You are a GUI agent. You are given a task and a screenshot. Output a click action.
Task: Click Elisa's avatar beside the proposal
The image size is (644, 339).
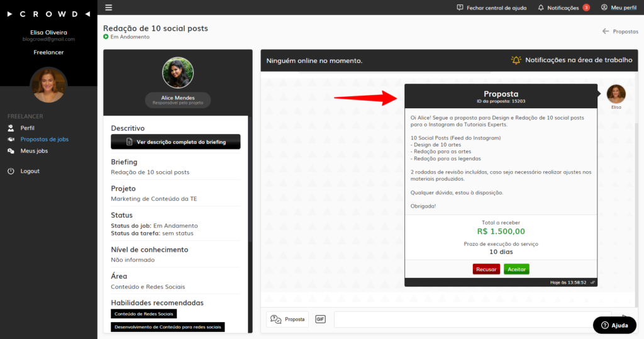[616, 94]
